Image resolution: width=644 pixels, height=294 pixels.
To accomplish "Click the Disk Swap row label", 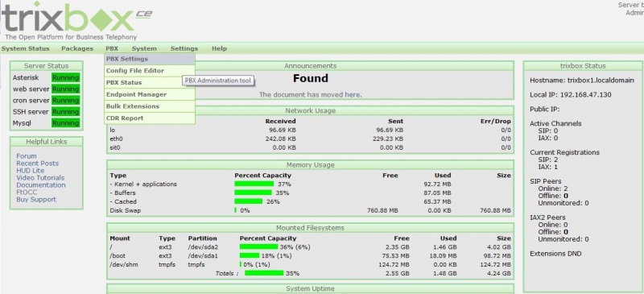I will [125, 210].
